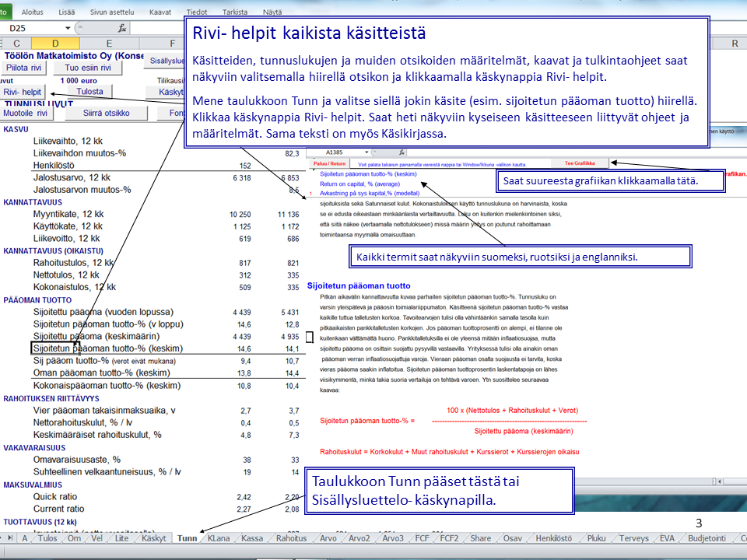The image size is (747, 560).
Task: Click 'Kokonaispääoman tuotto-% (keskim)' row label
Action: [107, 385]
